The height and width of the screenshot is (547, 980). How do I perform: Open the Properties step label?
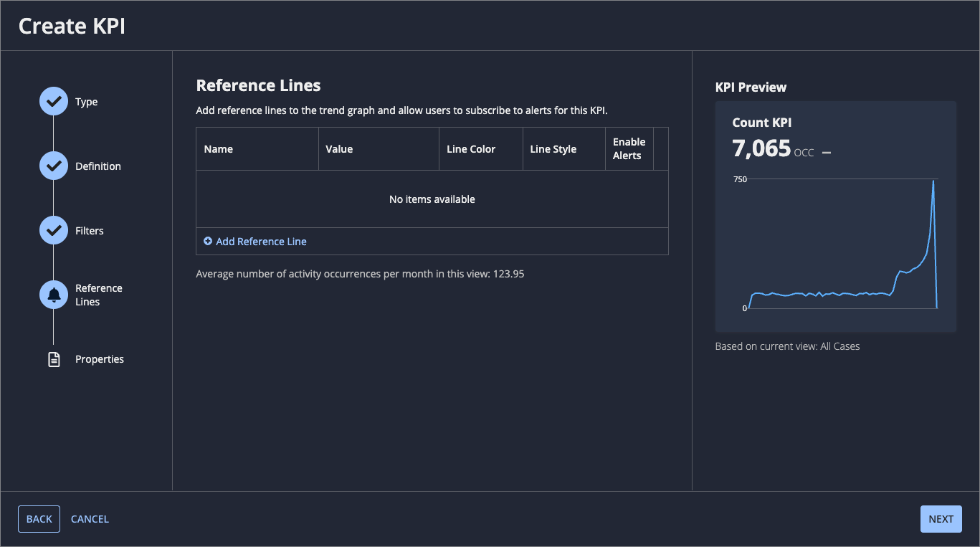tap(100, 359)
